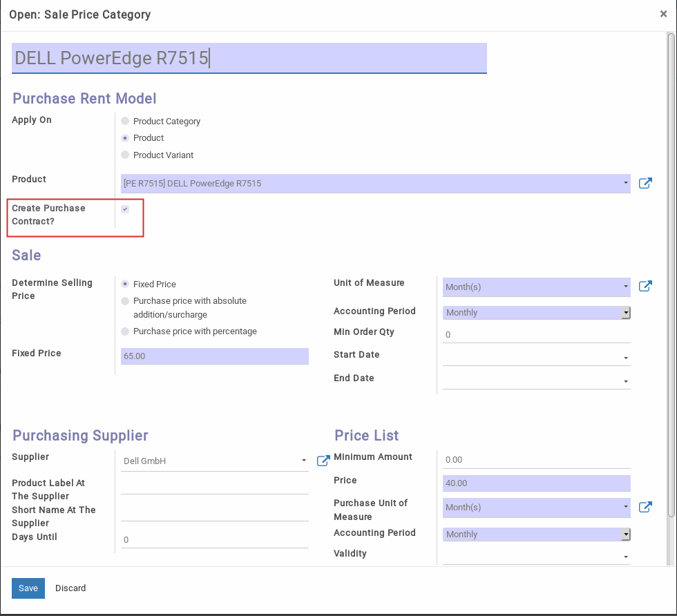Click the Price List heading
This screenshot has width=677, height=616.
[367, 435]
